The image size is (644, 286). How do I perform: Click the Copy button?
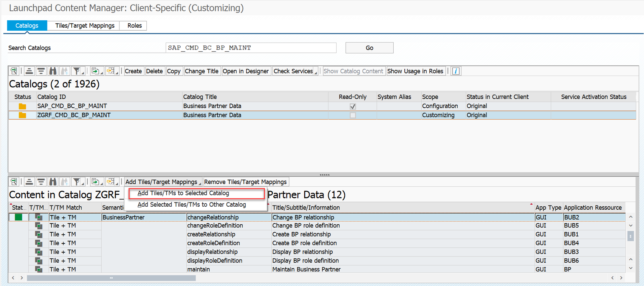tap(174, 71)
